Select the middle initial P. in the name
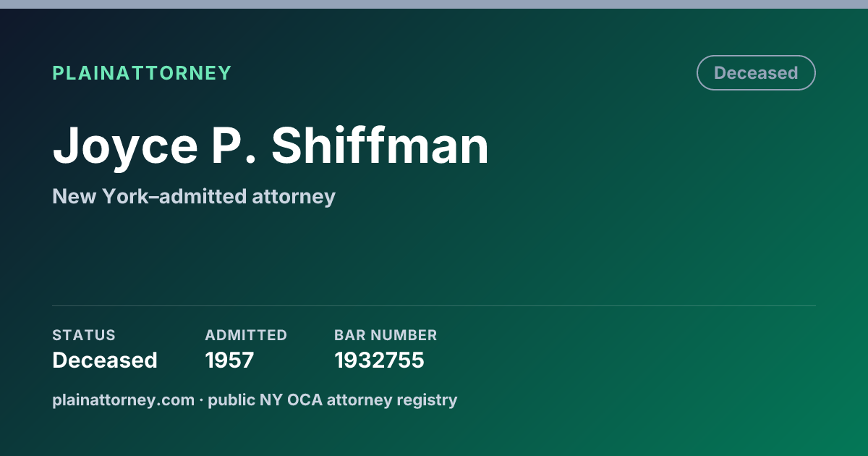The height and width of the screenshot is (456, 868). 235,145
